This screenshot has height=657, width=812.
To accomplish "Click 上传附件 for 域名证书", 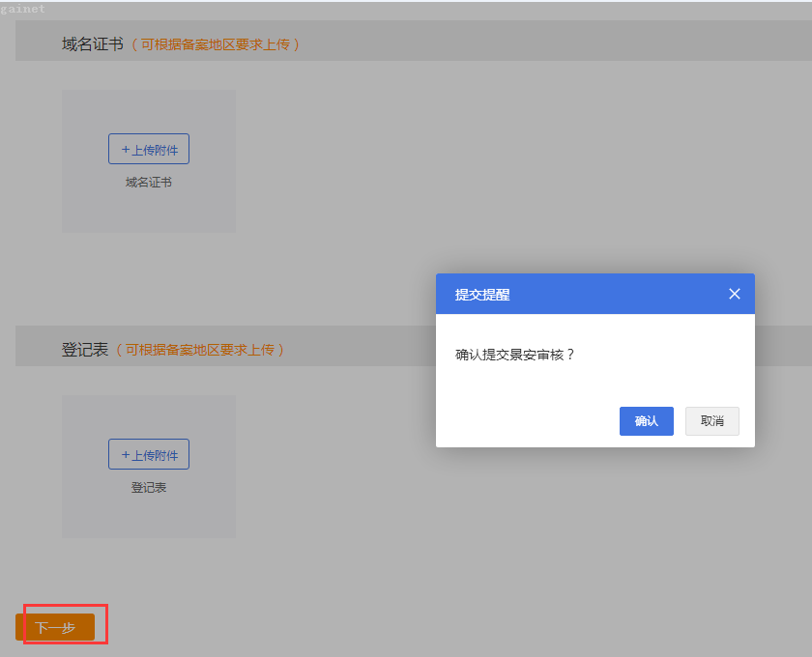I will coord(149,150).
